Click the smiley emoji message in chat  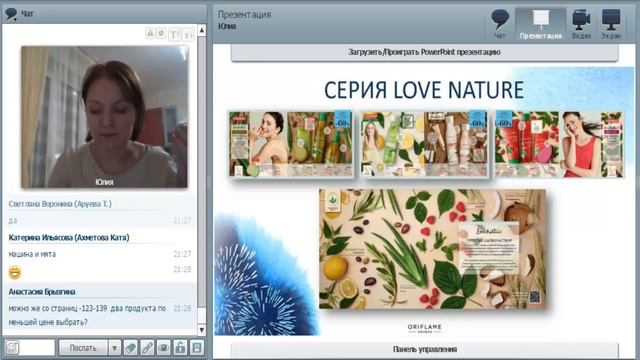[15, 272]
